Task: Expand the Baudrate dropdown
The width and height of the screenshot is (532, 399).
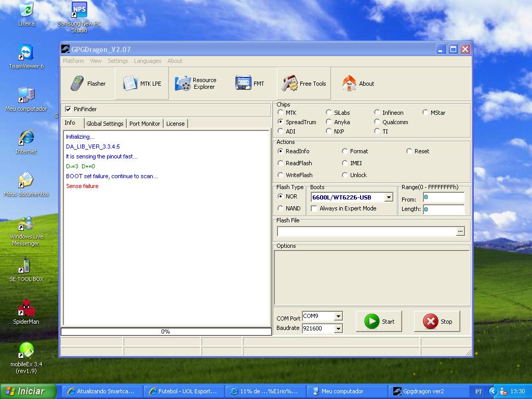Action: click(338, 328)
